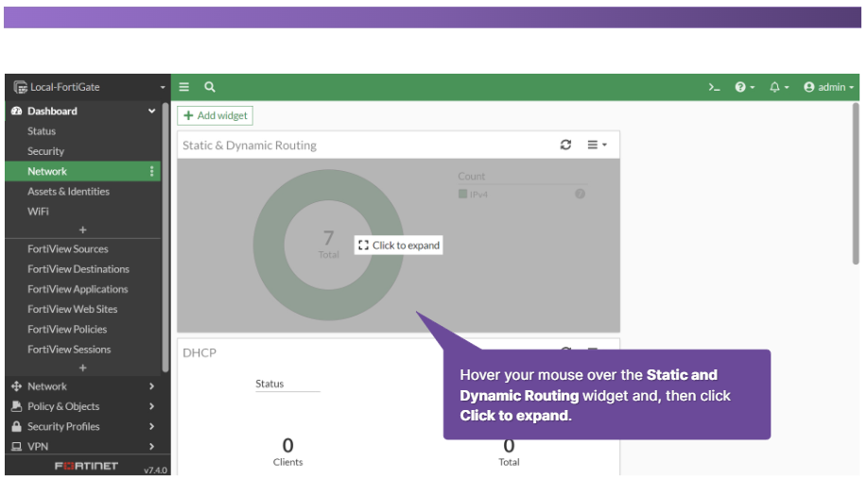Screen dimensions: 868x496
Task: Expand the VPN menu
Action: pos(83,446)
